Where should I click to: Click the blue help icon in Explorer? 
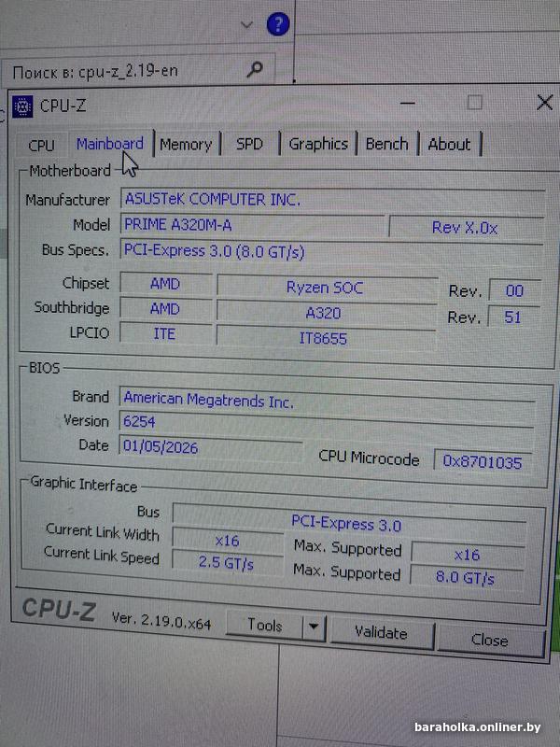tap(278, 24)
